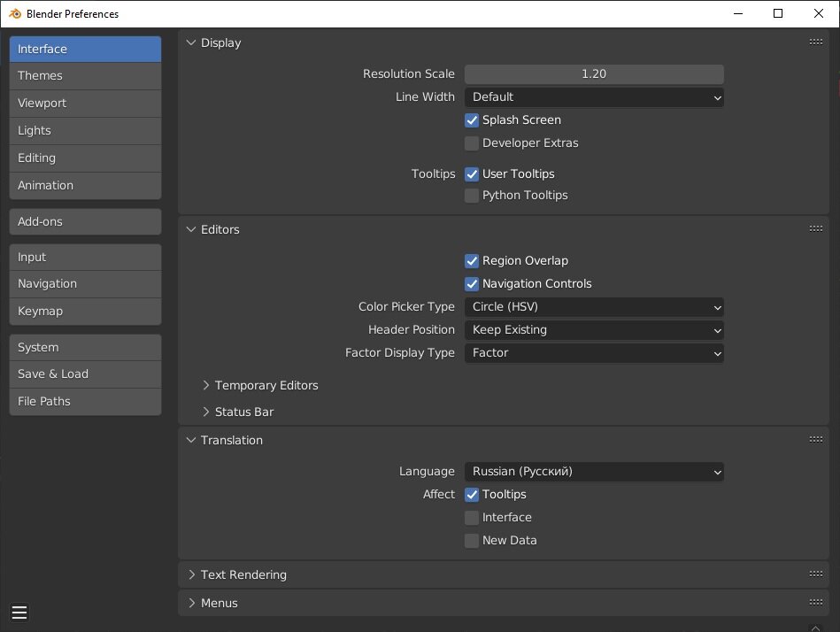840x632 pixels.
Task: Switch to the Themes tab
Action: tap(85, 76)
